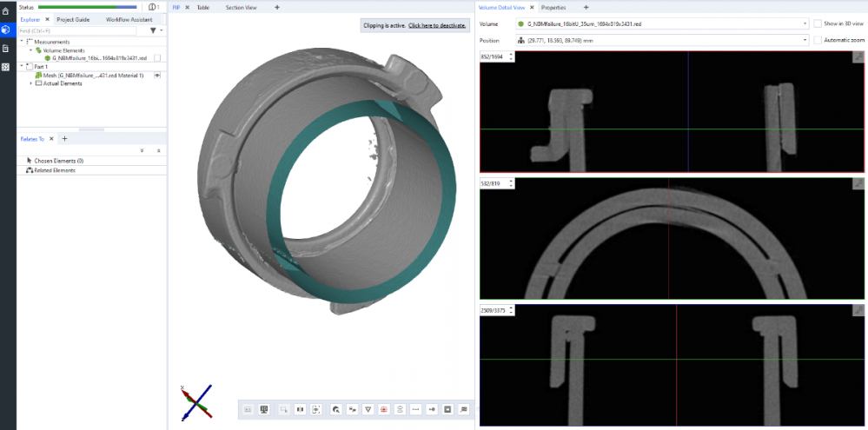Click the expand icon on top slice view
Viewport: 868px width, 430px height.
pos(858,57)
